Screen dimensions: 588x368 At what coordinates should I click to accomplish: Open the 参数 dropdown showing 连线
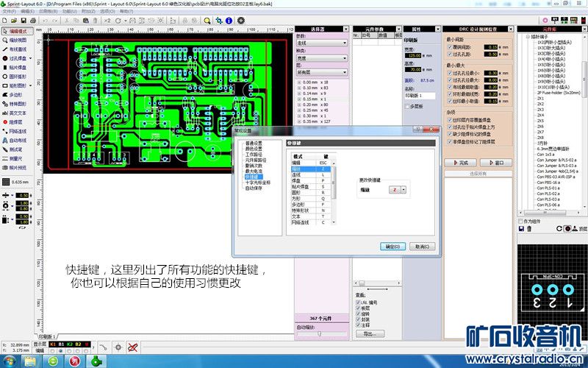point(321,43)
